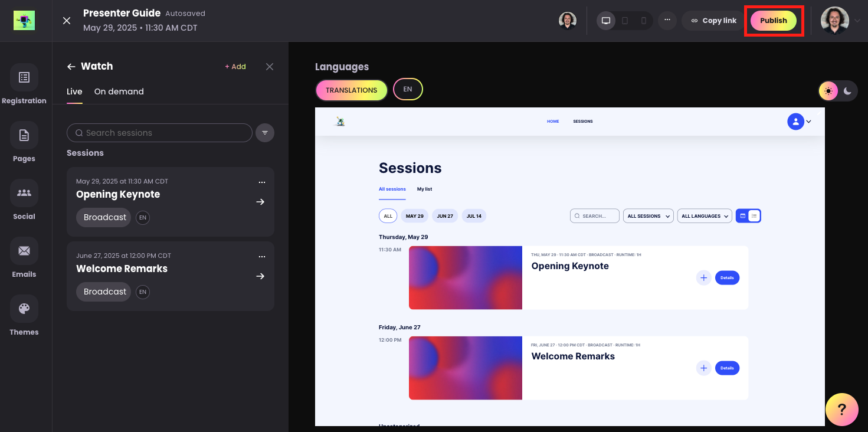Open Opening Keynote session via arrow
868x432 pixels.
click(x=260, y=202)
